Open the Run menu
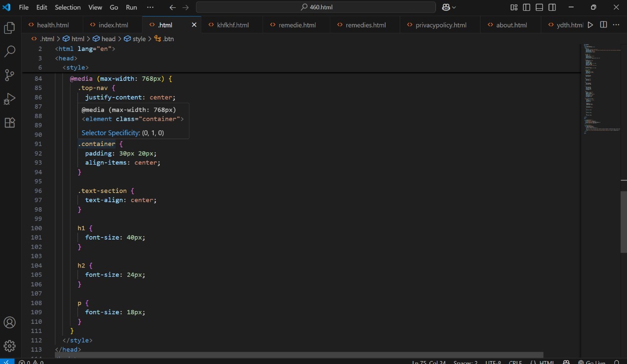This screenshot has width=627, height=364. pos(131,7)
